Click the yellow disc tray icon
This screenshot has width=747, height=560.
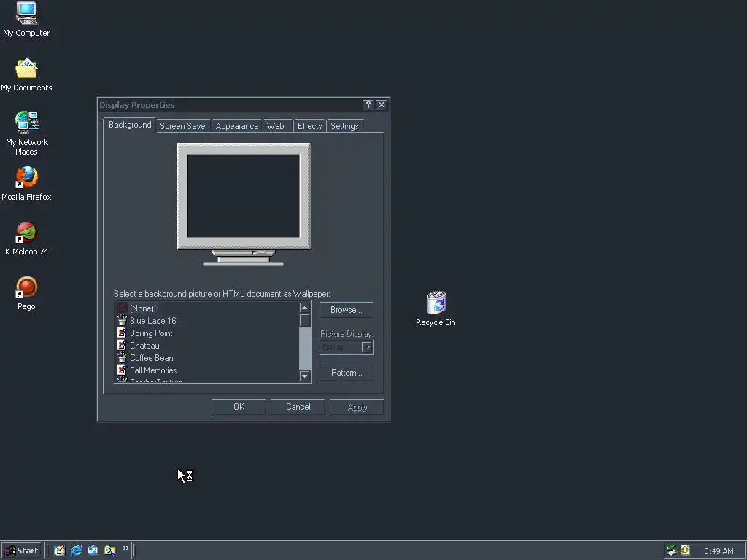tap(685, 550)
